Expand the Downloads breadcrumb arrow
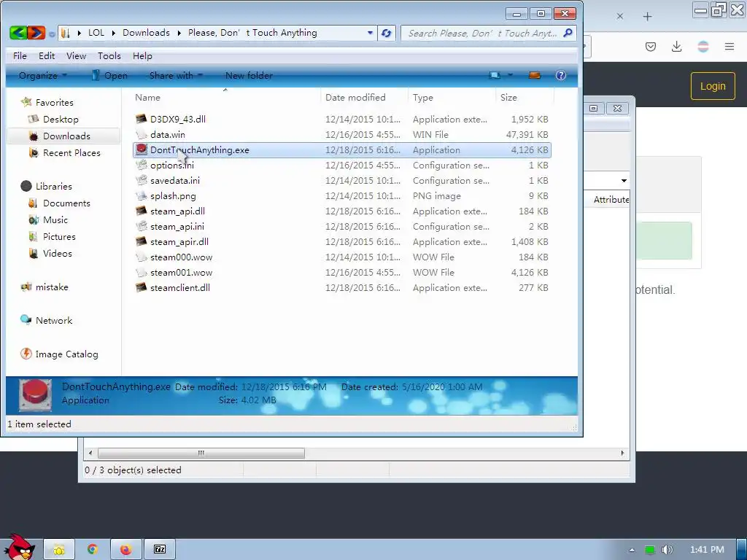Image resolution: width=747 pixels, height=560 pixels. click(x=179, y=33)
